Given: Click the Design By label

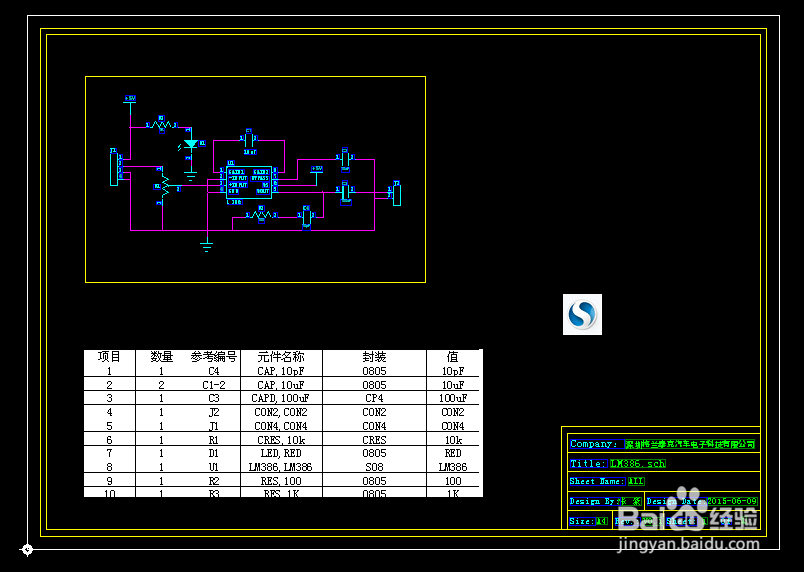Looking at the screenshot, I should pyautogui.click(x=595, y=501).
